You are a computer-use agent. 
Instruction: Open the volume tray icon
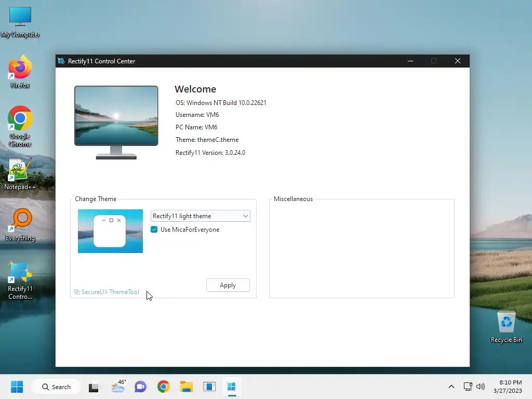click(x=481, y=387)
